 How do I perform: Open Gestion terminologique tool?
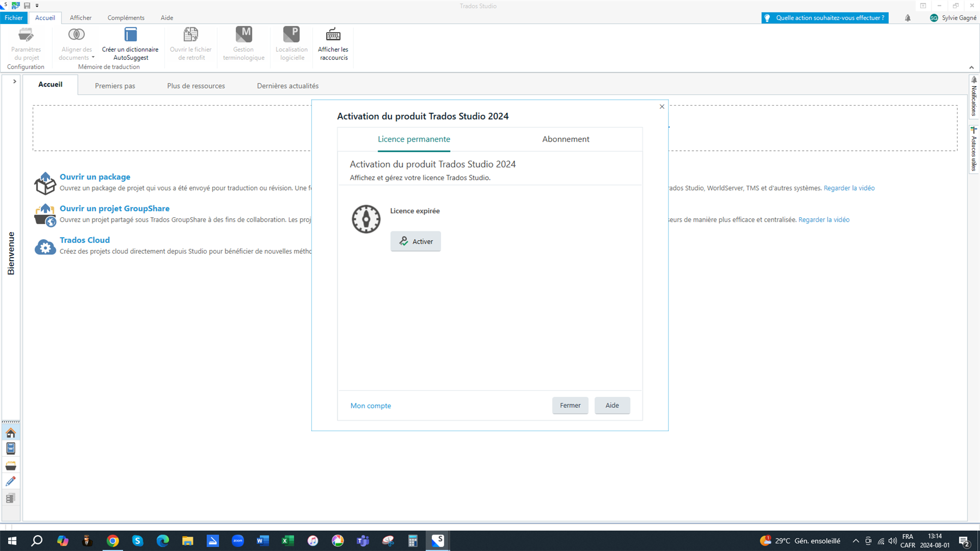click(x=243, y=44)
